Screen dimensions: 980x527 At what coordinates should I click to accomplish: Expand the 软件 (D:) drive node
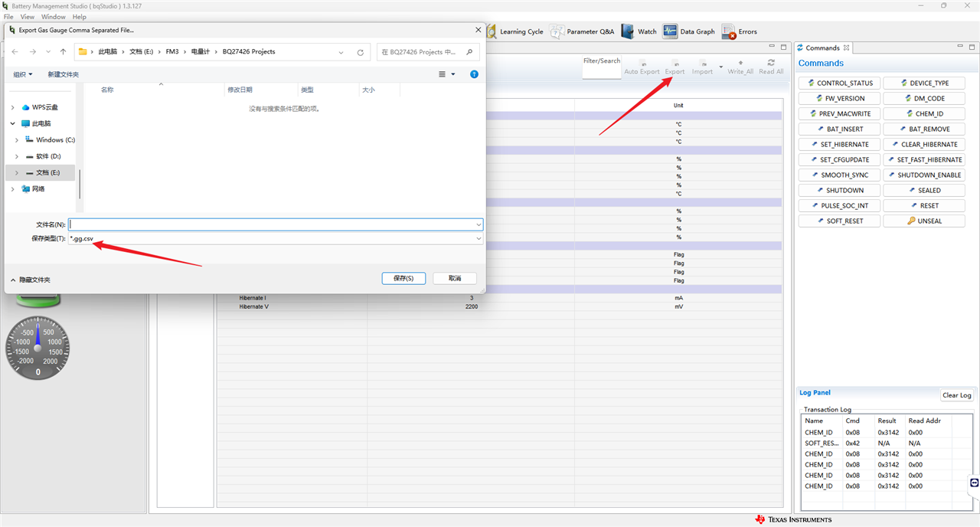tap(17, 156)
